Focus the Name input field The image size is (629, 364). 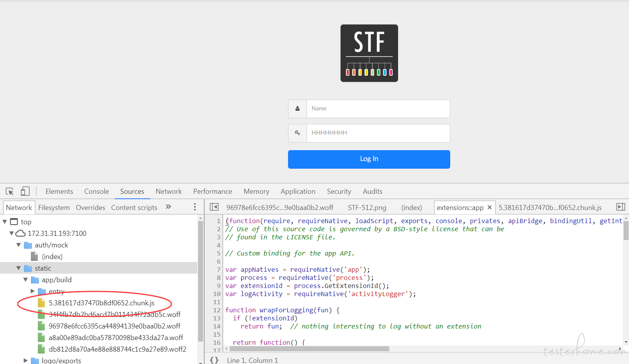[378, 109]
